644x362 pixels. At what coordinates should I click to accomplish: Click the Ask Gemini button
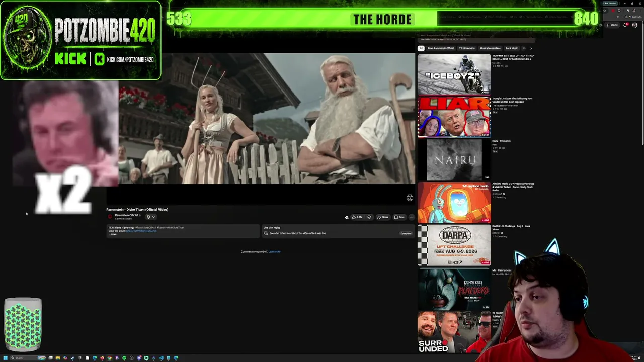[610, 3]
